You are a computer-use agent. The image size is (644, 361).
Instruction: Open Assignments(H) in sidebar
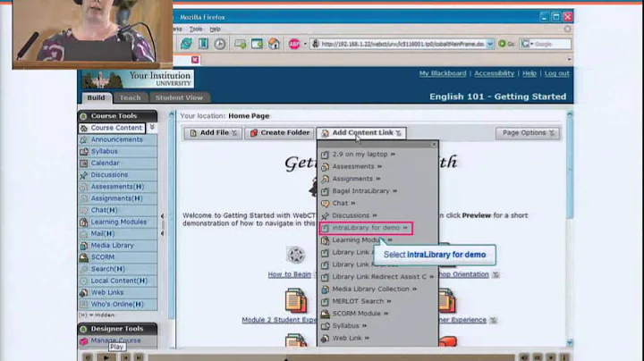(117, 198)
